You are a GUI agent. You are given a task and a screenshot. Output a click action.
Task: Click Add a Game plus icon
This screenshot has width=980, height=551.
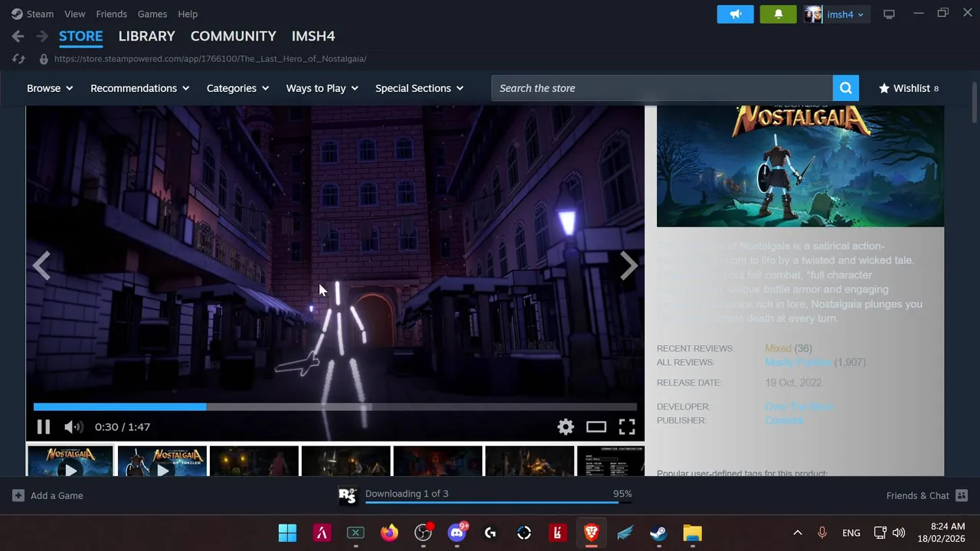(x=18, y=496)
